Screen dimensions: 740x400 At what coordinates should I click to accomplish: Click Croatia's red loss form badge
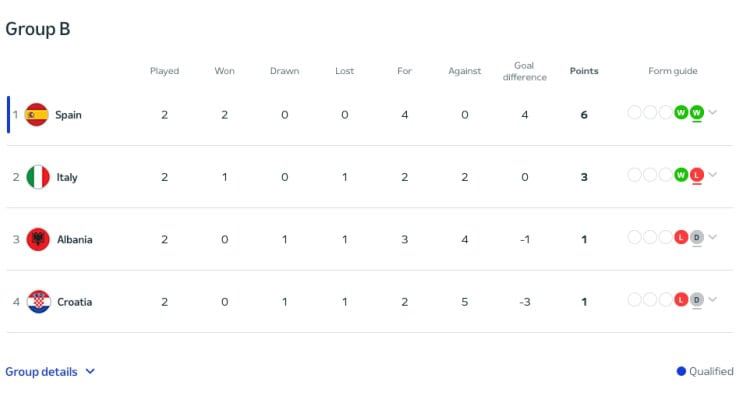682,299
